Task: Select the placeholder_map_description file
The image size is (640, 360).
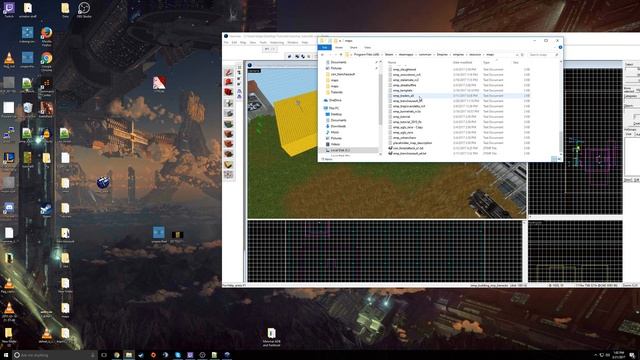Action: pos(412,143)
